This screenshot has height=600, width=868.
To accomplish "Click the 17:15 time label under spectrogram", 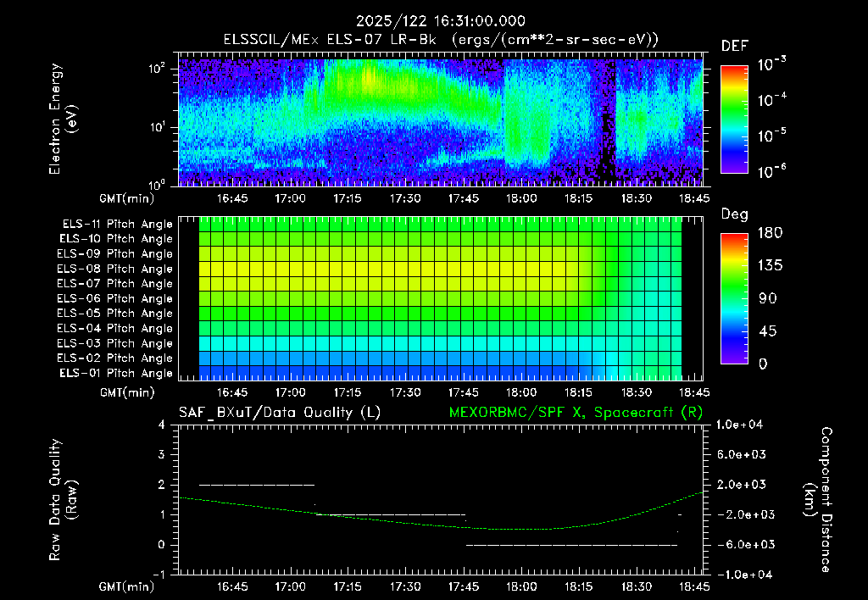I will 347,198.
